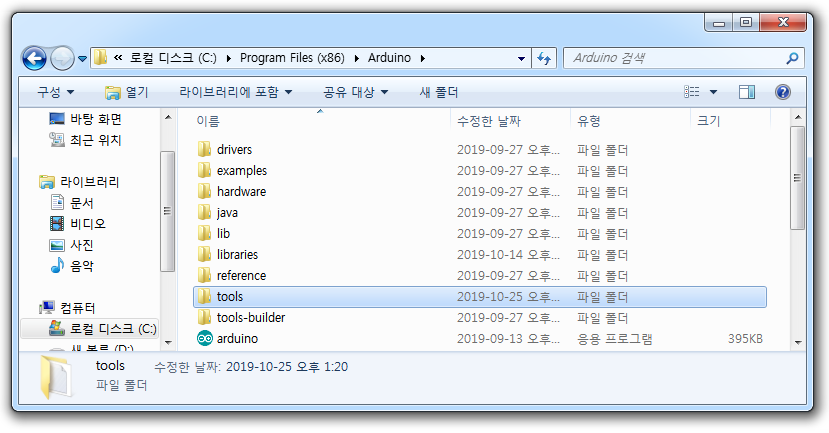The image size is (829, 433).
Task: Change view with the view icon
Action: point(692,92)
